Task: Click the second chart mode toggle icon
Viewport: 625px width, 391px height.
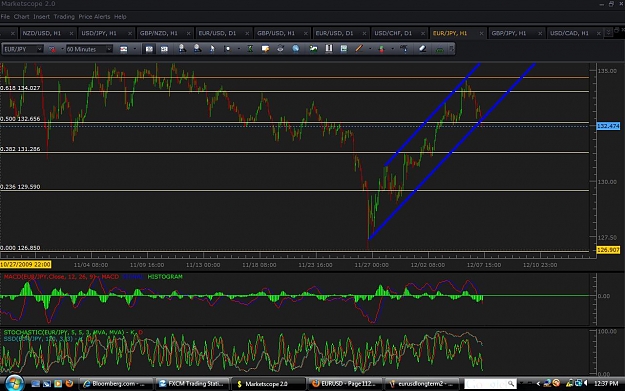Action: point(164,49)
